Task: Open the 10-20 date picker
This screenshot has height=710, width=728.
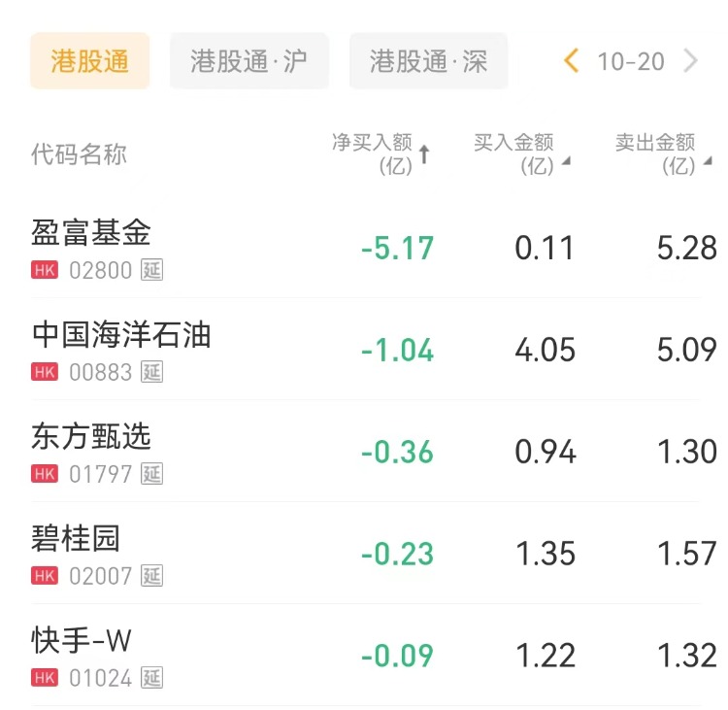Action: pyautogui.click(x=631, y=61)
